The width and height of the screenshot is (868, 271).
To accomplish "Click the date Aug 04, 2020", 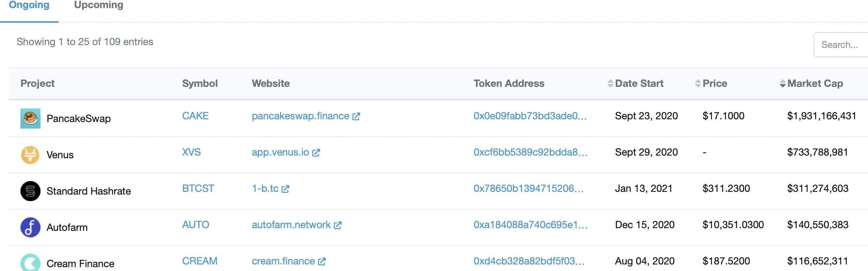I will click(645, 261).
